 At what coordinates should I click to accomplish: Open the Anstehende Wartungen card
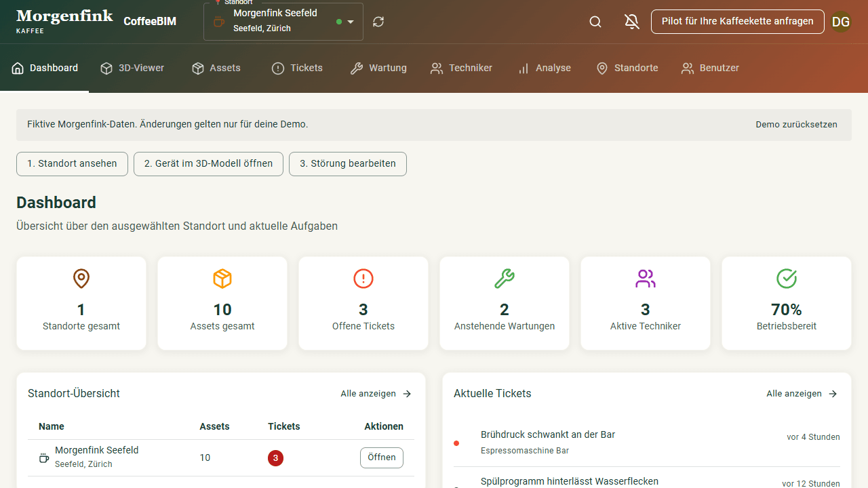pos(505,304)
